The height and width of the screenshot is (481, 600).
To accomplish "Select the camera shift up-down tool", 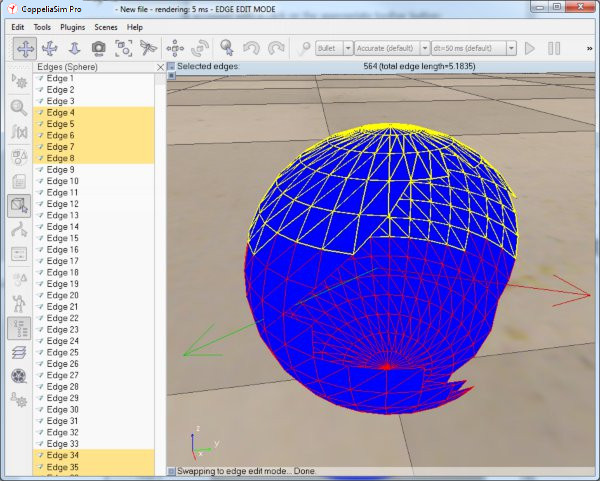I will tap(74, 49).
